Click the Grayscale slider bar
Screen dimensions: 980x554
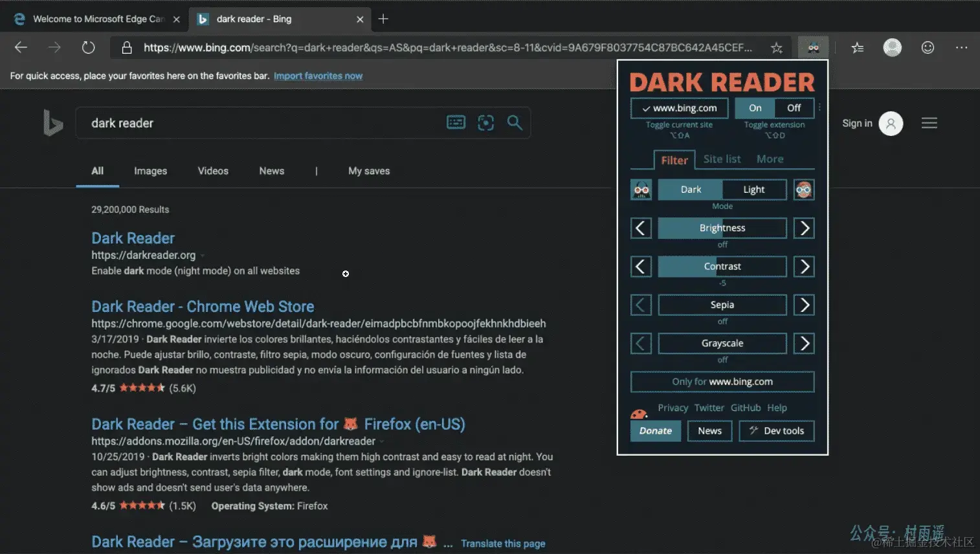coord(722,344)
